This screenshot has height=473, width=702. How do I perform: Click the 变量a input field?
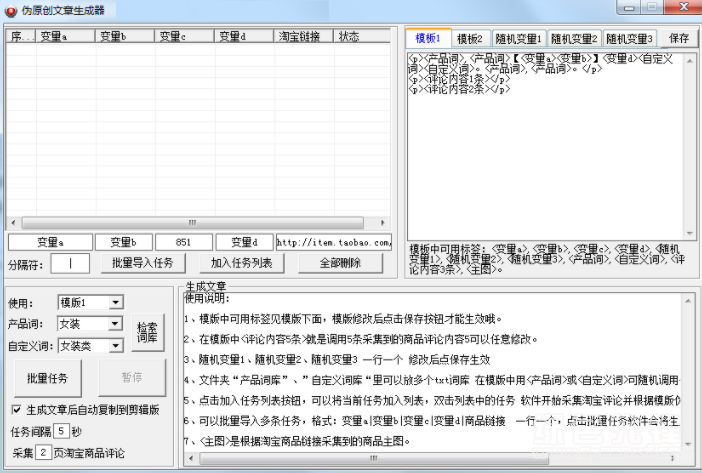(51, 243)
